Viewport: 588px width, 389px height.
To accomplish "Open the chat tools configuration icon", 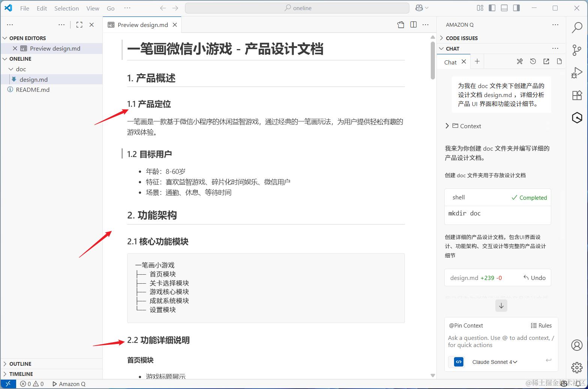I will 520,61.
